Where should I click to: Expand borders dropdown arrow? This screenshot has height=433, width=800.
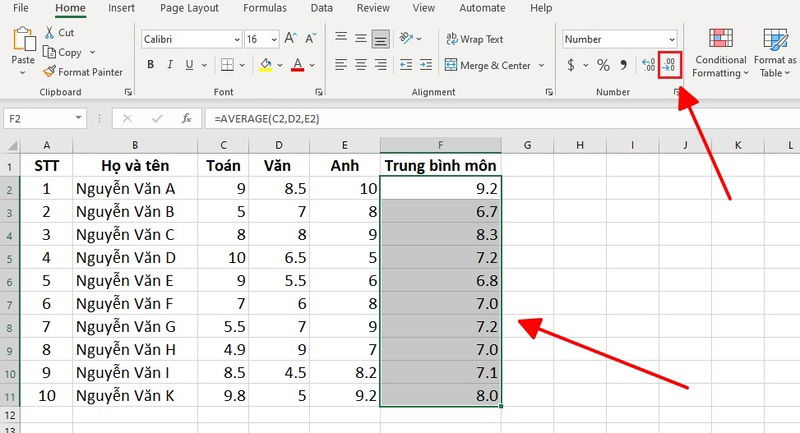coord(242,65)
